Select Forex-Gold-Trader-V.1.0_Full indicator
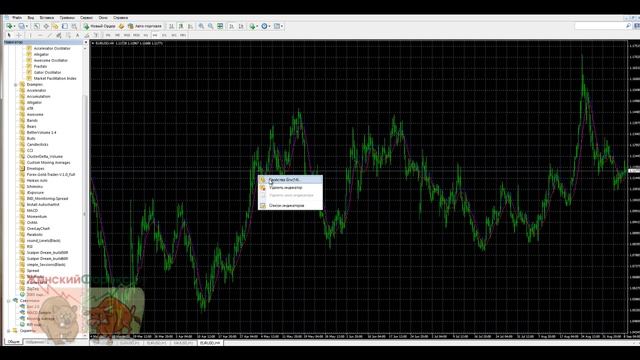 [51, 174]
